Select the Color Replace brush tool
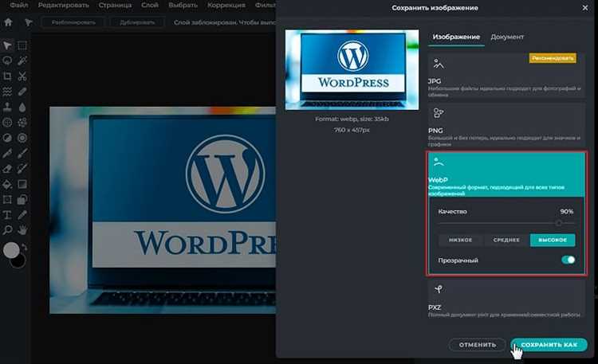The image size is (598, 364). tap(22, 169)
